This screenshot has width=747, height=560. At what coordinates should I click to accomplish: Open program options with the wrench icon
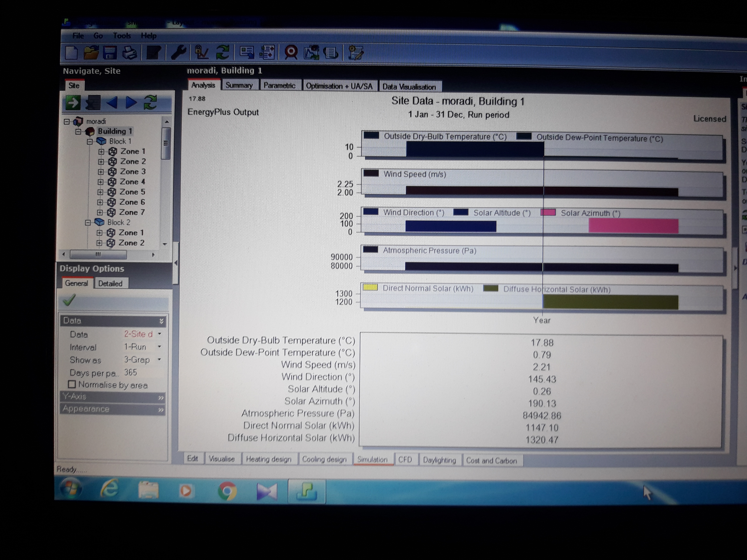coord(179,53)
